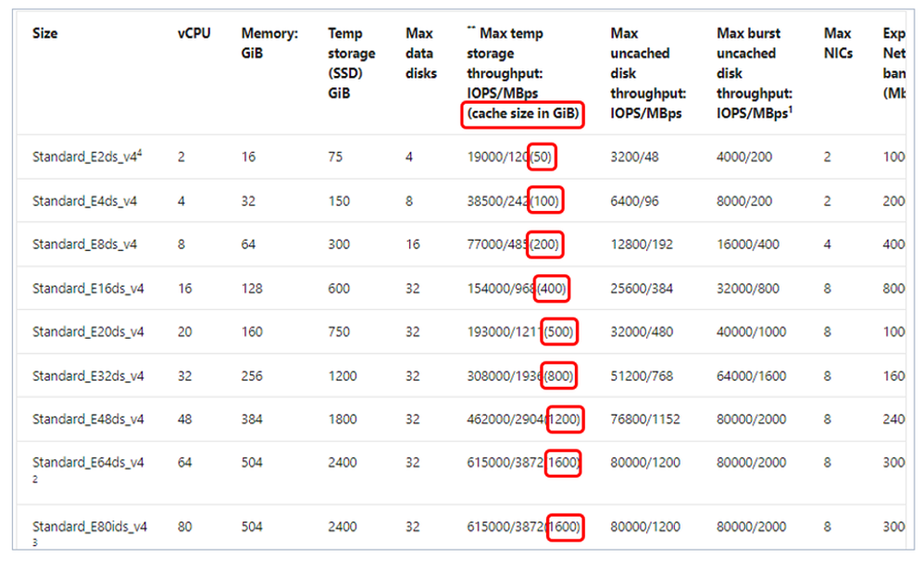Viewport: 924px width, 562px height.
Task: Select Max NICs value 2 in Standard_E4ds_v4 row
Action: pos(828,202)
